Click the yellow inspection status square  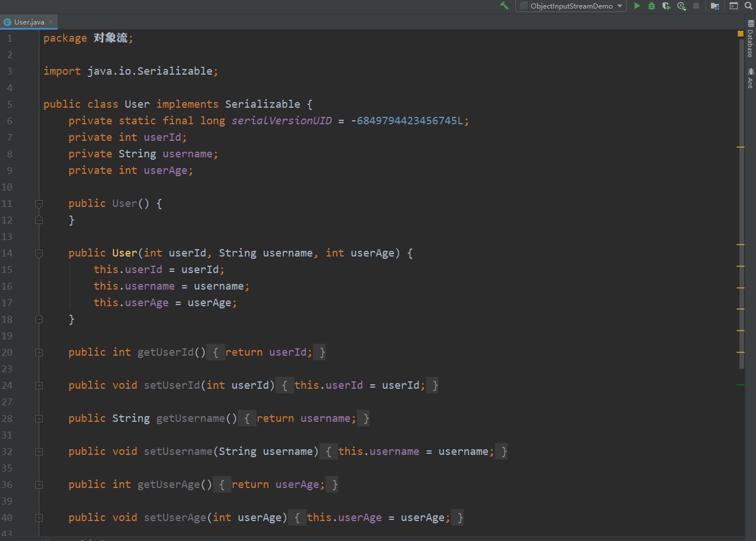click(741, 34)
